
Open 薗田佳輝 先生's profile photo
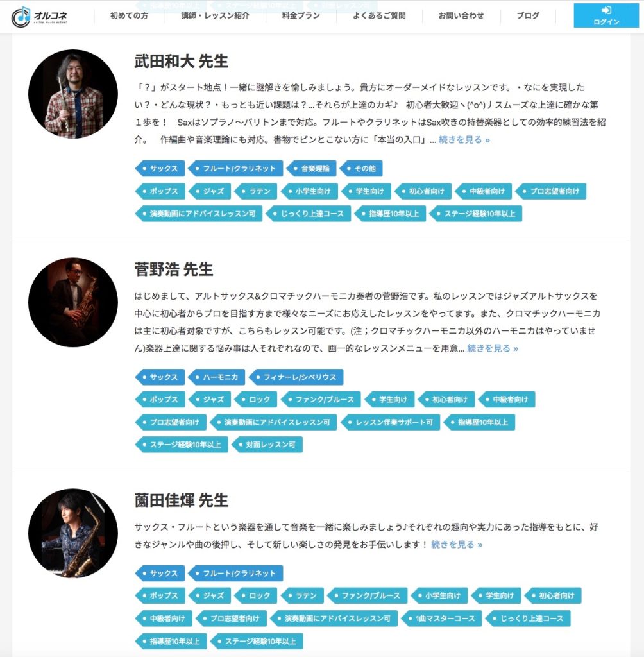(73, 533)
